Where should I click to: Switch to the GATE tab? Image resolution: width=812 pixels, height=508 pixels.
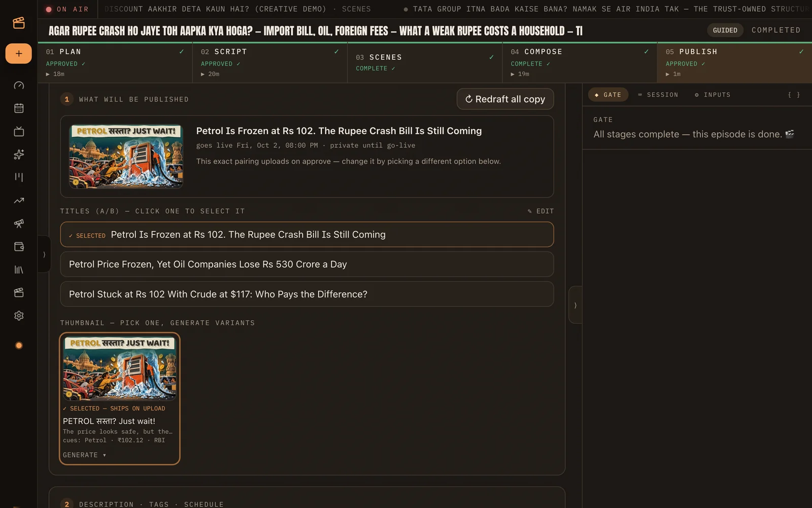608,95
